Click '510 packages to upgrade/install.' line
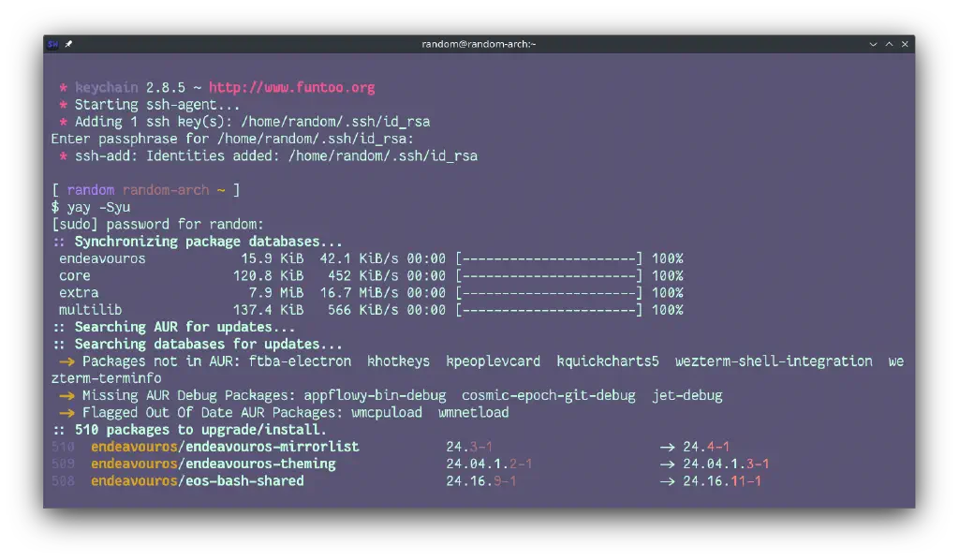This screenshot has width=959, height=560. [x=200, y=430]
